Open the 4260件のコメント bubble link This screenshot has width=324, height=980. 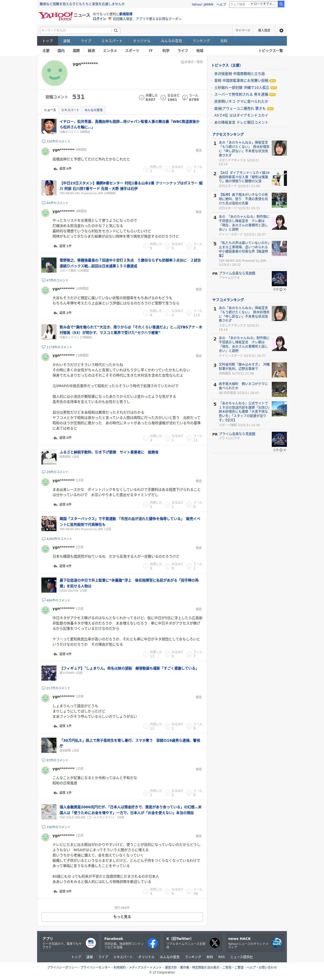[x=57, y=539]
